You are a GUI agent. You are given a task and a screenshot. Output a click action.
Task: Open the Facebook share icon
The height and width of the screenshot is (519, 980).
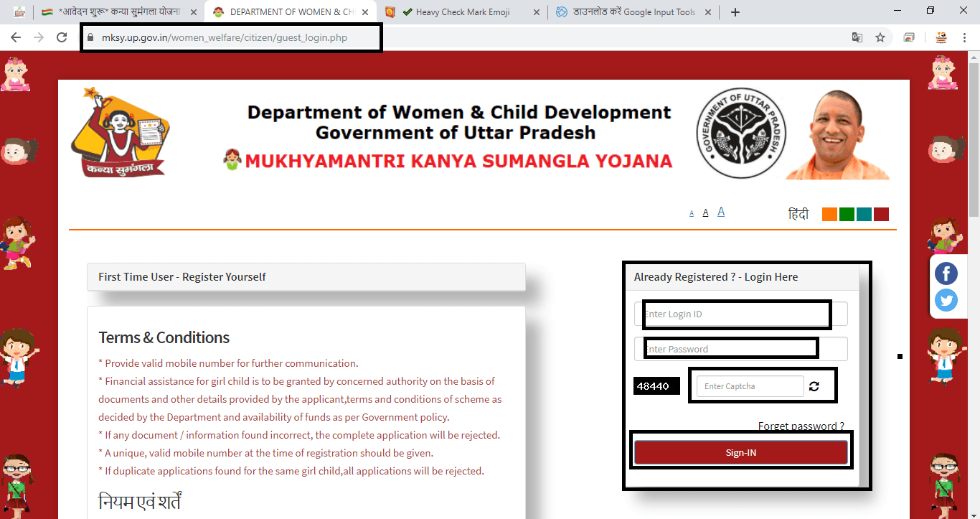(946, 273)
